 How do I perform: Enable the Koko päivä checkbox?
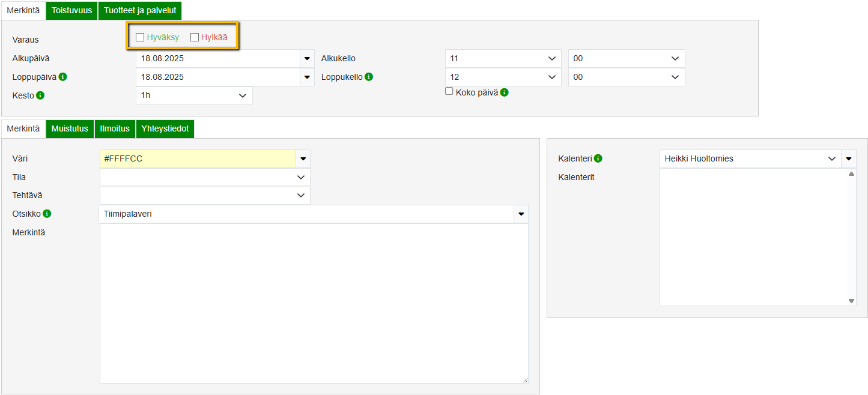click(x=449, y=91)
